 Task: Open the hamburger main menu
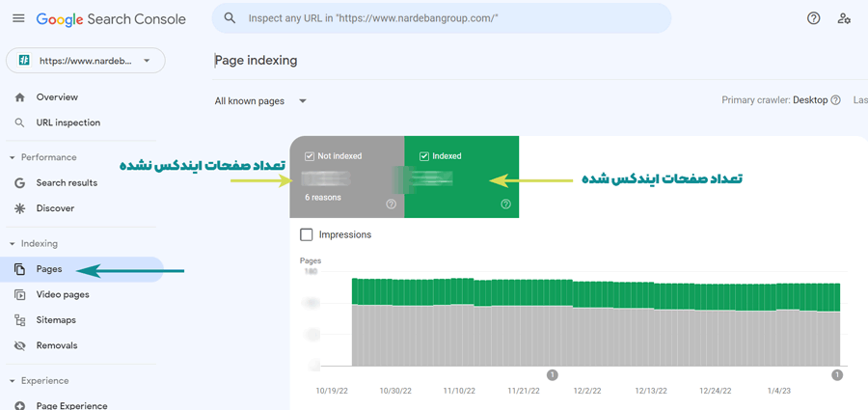[18, 18]
